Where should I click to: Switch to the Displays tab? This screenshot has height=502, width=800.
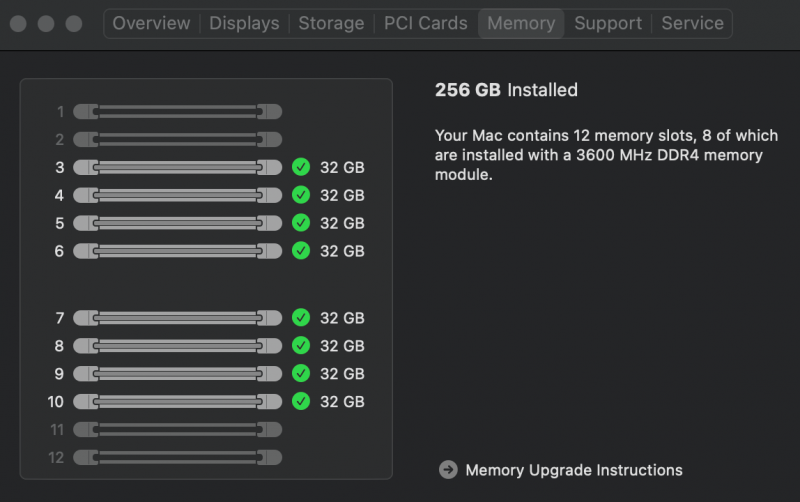point(244,23)
